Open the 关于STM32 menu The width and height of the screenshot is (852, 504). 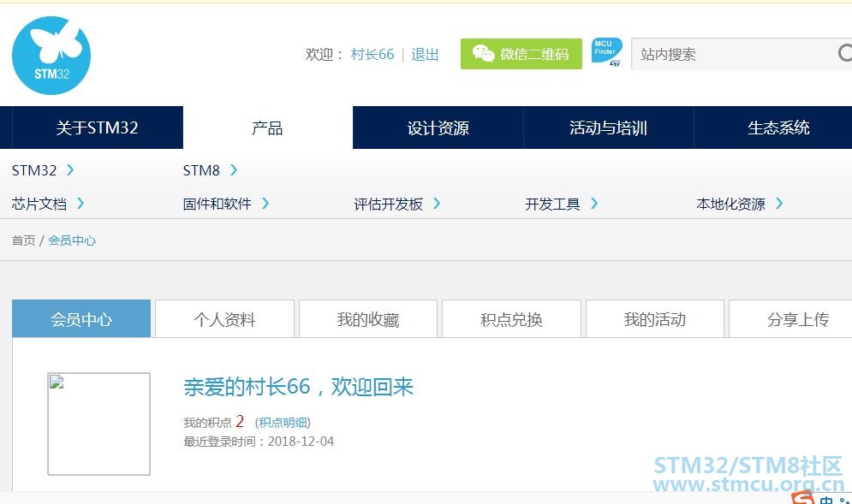click(x=98, y=127)
